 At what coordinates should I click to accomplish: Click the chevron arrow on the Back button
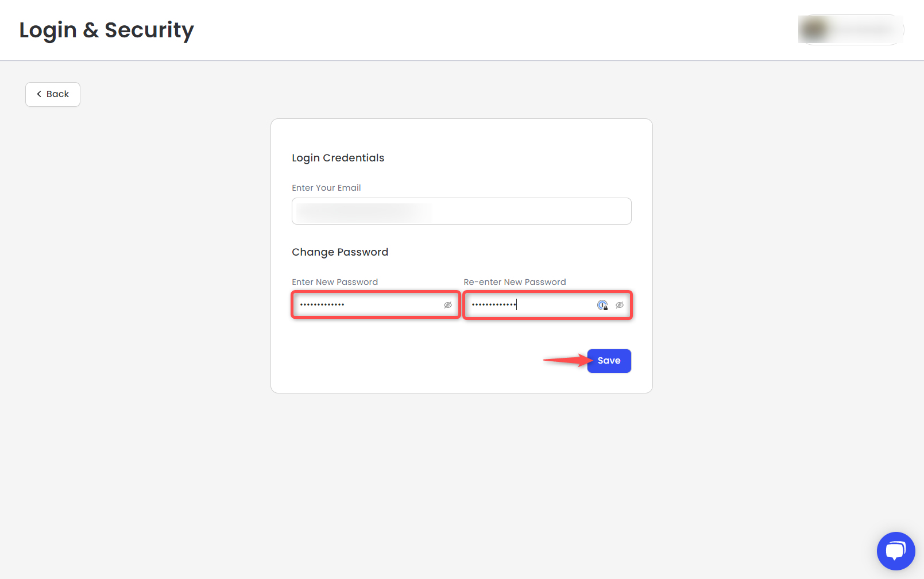click(x=39, y=94)
